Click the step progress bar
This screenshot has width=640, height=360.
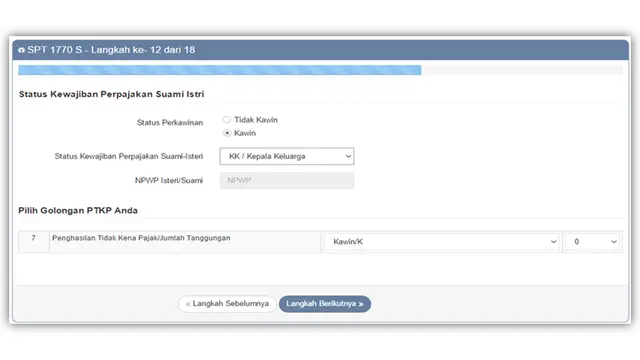click(320, 70)
